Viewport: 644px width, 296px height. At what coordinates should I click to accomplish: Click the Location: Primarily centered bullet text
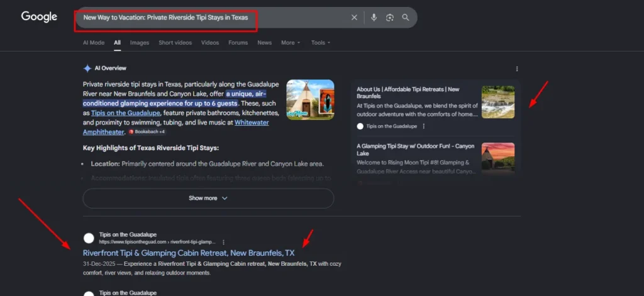pos(208,164)
